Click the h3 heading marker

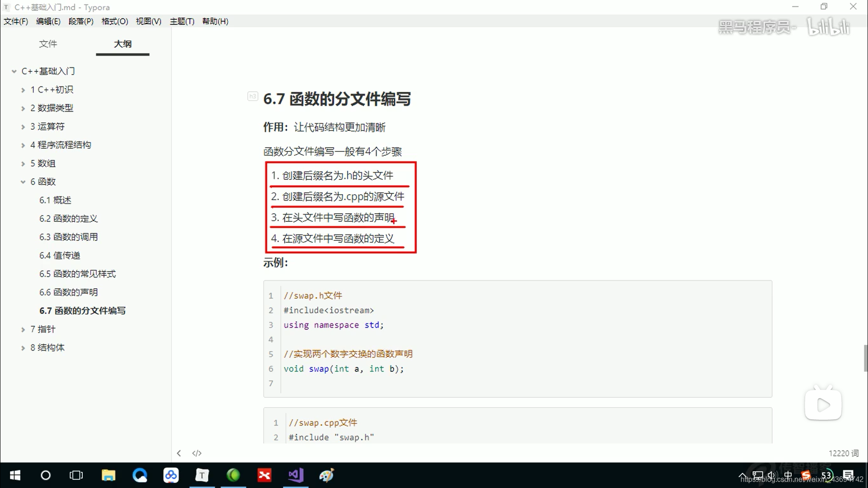[x=252, y=96]
